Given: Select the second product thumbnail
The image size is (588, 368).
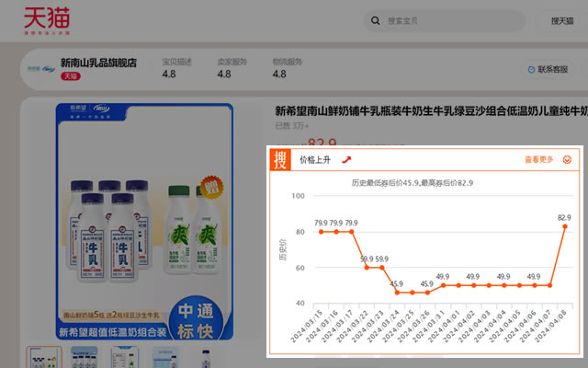Looking at the screenshot, I should pos(85,357).
